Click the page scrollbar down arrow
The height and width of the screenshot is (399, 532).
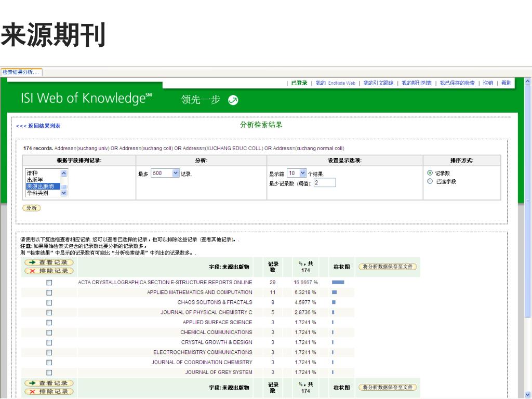point(528,394)
